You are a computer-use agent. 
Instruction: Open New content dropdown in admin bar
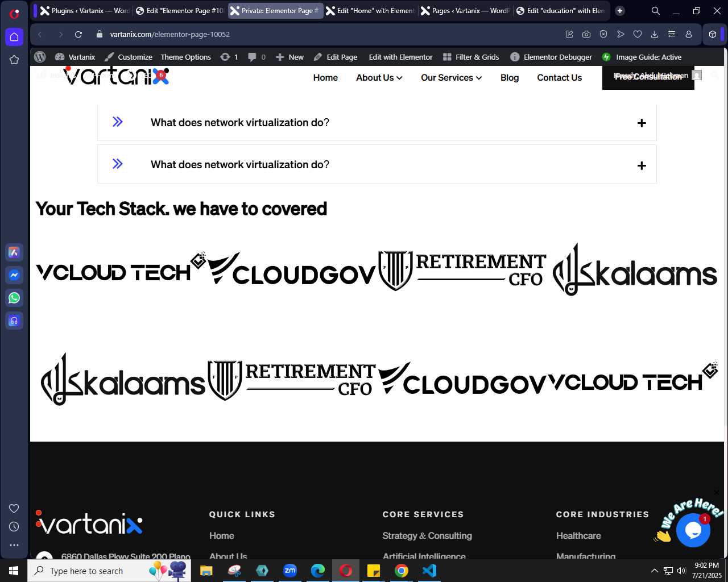[290, 57]
